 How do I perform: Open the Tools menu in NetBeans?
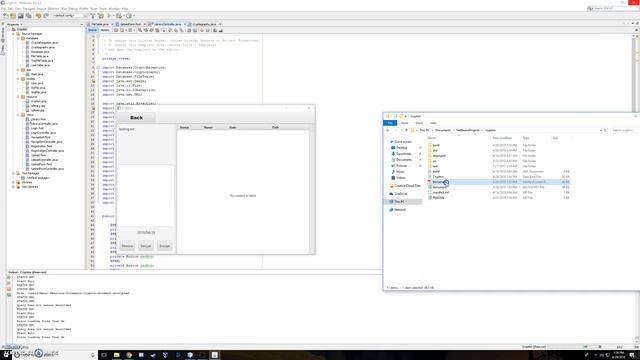(x=103, y=9)
